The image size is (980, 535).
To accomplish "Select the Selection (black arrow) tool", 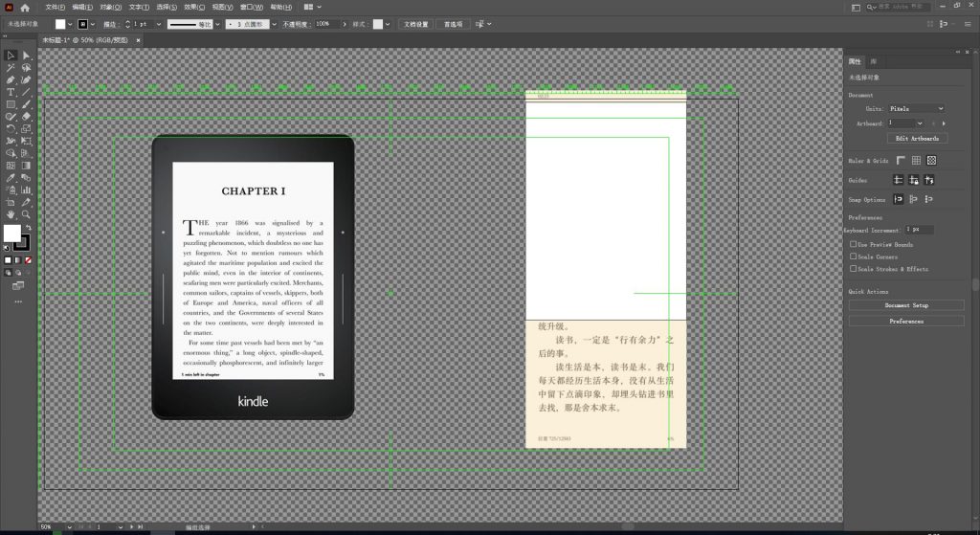I will tap(11, 55).
